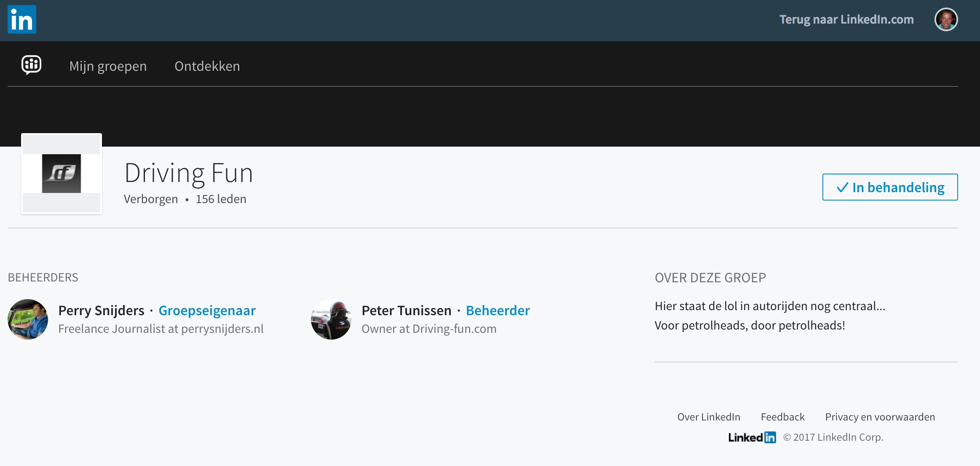Screen dimensions: 980x466
Task: Go to Mijn groepen
Action: pyautogui.click(x=108, y=66)
